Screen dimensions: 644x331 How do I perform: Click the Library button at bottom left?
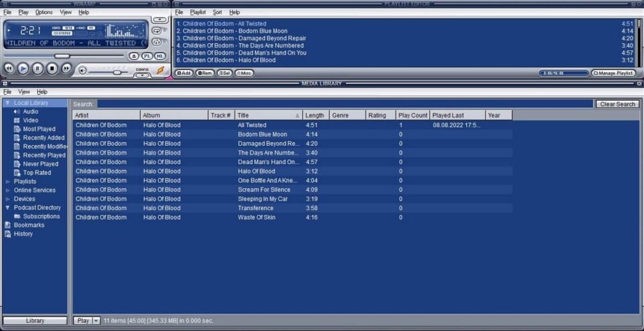click(35, 321)
